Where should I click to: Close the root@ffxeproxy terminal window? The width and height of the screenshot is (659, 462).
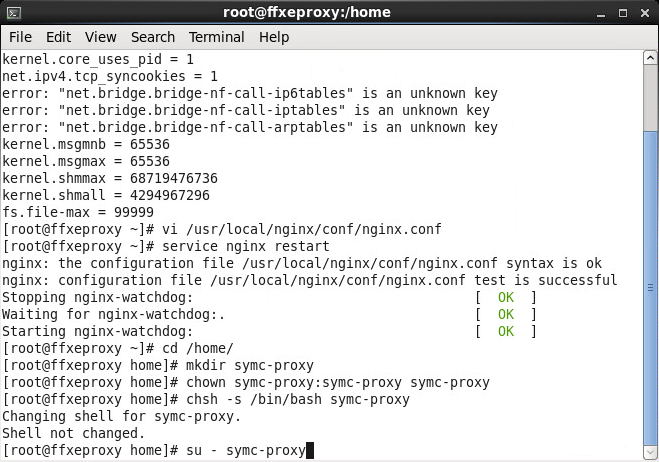[x=643, y=12]
